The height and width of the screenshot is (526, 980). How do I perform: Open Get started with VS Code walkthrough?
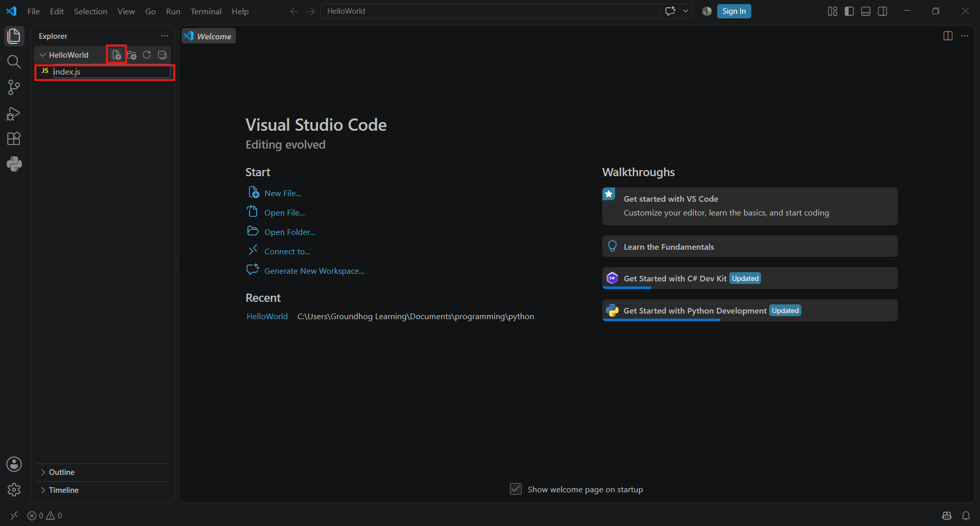750,206
